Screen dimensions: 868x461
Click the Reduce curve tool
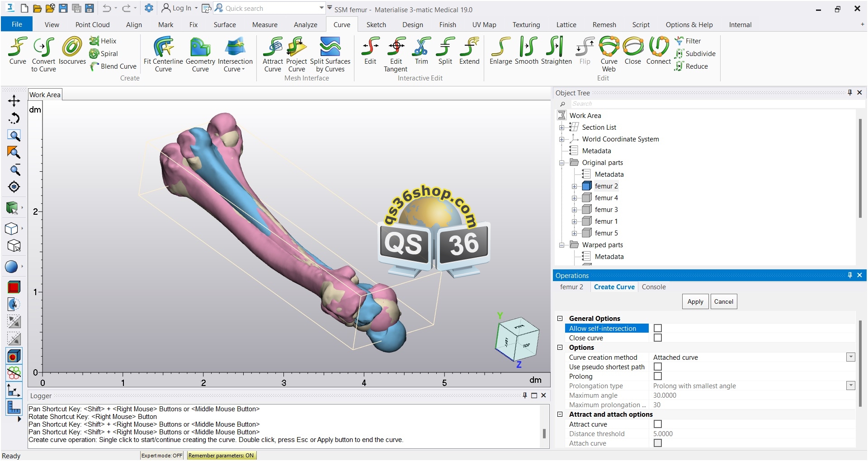click(x=691, y=66)
